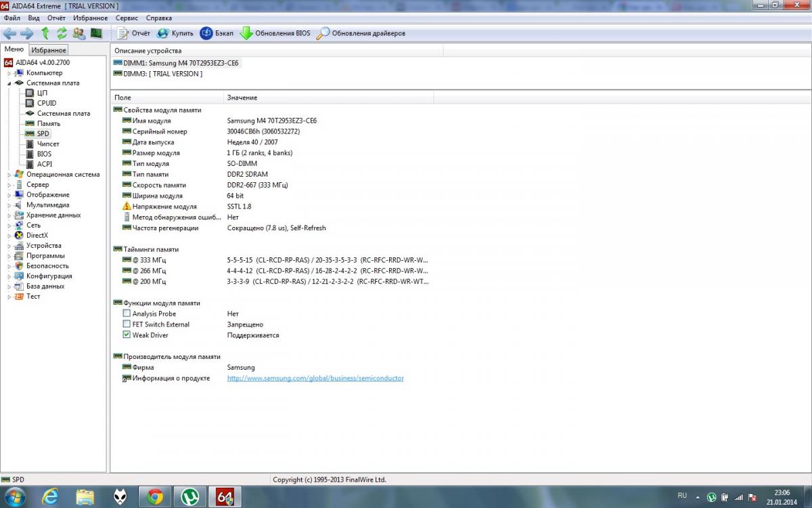Expand the Компьютер tree node

click(x=9, y=73)
